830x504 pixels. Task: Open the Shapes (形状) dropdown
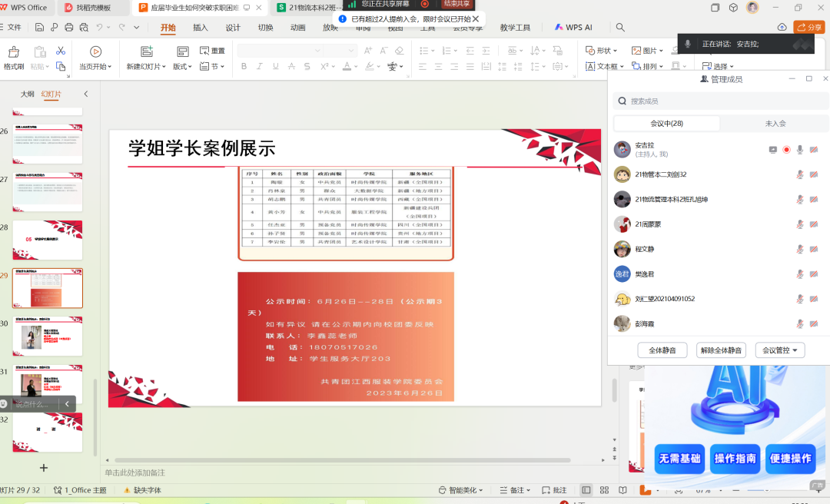coord(601,51)
